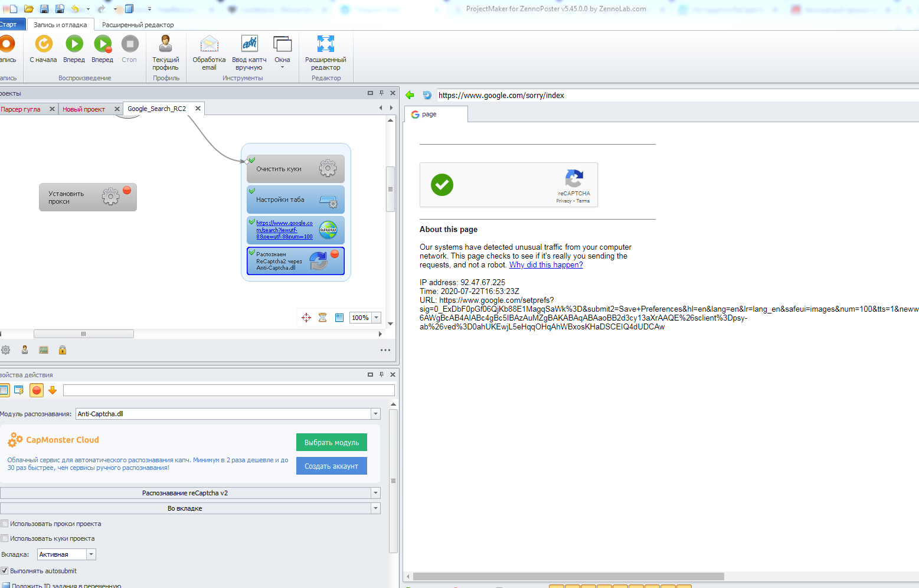Select the Google search URL navigation block
This screenshot has height=588, width=919.
point(296,230)
